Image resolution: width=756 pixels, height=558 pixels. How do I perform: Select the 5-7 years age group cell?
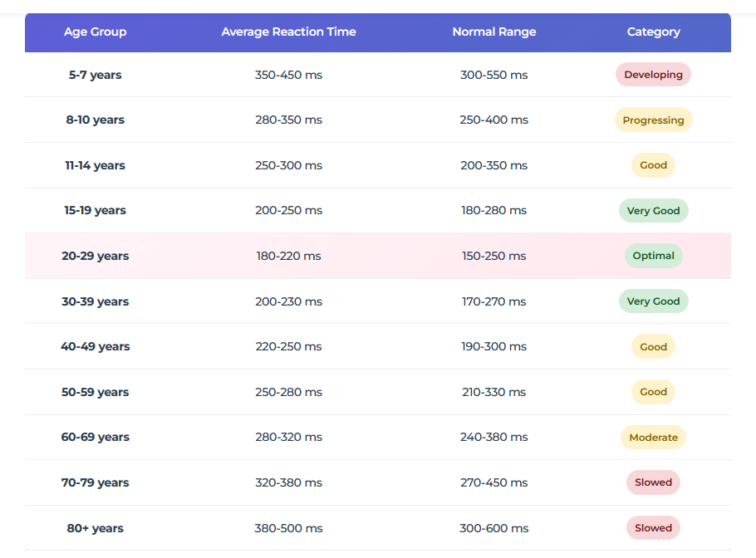(95, 75)
